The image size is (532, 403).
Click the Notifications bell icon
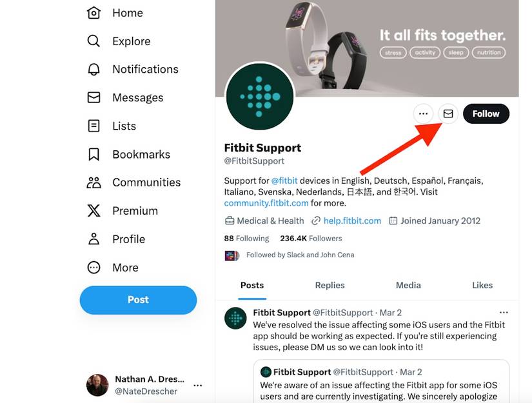pos(94,70)
